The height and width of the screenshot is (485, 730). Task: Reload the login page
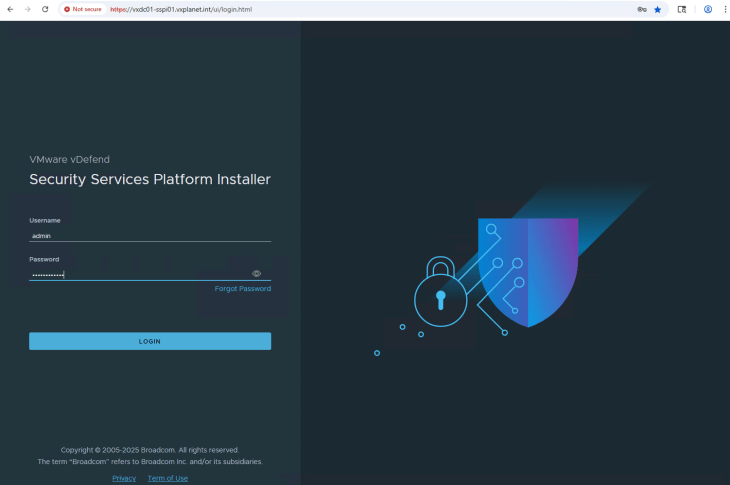coord(45,9)
